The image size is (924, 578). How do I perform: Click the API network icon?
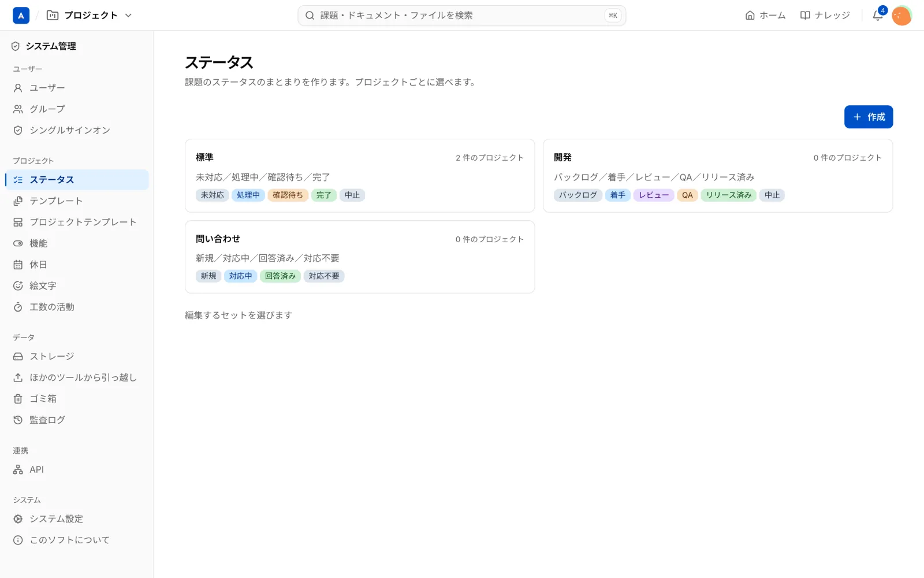tap(18, 470)
